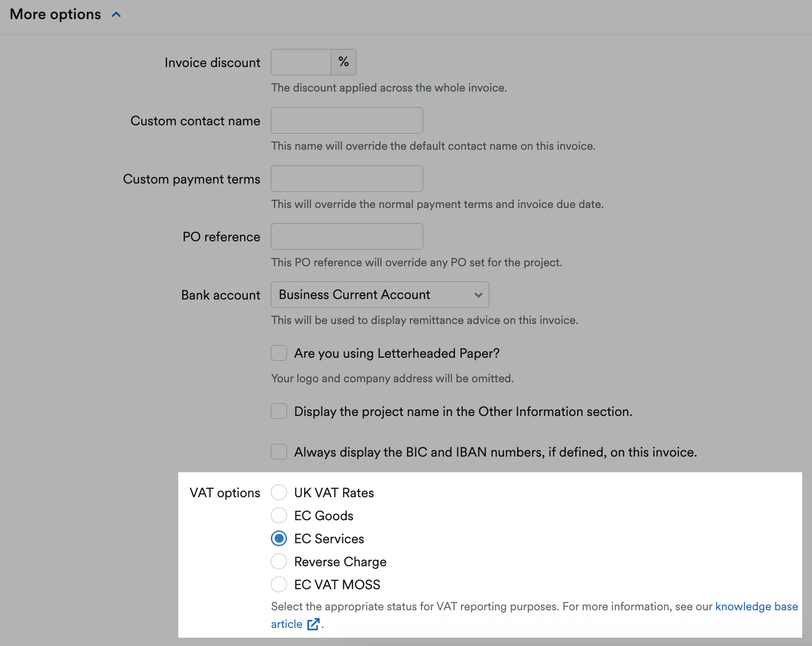812x646 pixels.
Task: Enable Display the project name checkbox
Action: [279, 411]
